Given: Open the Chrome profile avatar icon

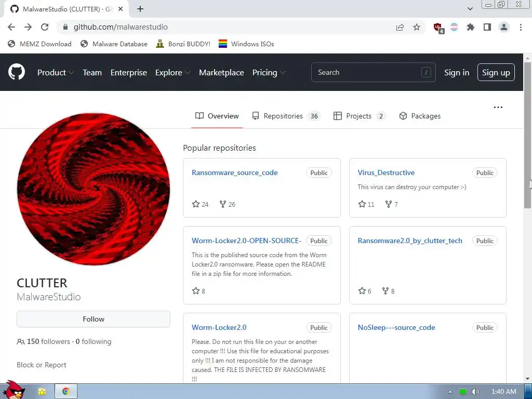Looking at the screenshot, I should (504, 27).
